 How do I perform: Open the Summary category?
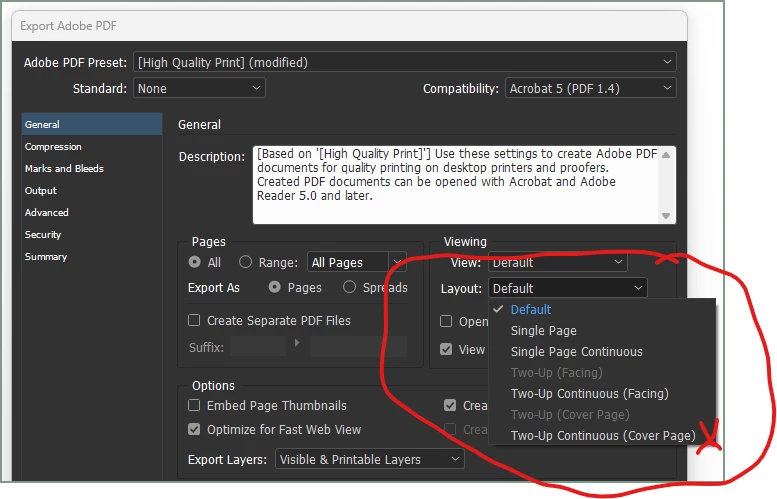(46, 257)
